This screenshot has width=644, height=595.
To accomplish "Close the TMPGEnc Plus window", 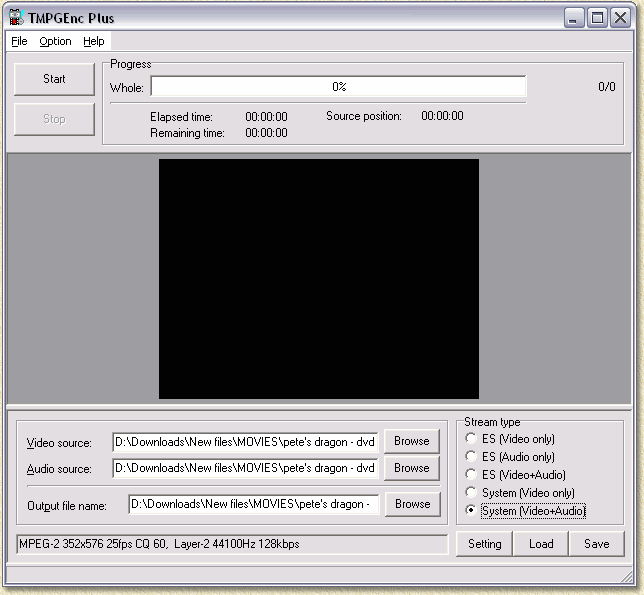I will (x=620, y=18).
